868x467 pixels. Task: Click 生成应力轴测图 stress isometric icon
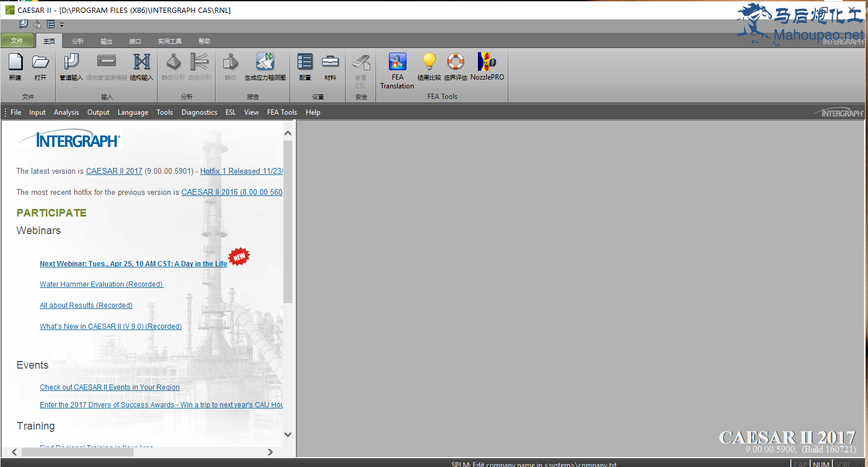265,67
